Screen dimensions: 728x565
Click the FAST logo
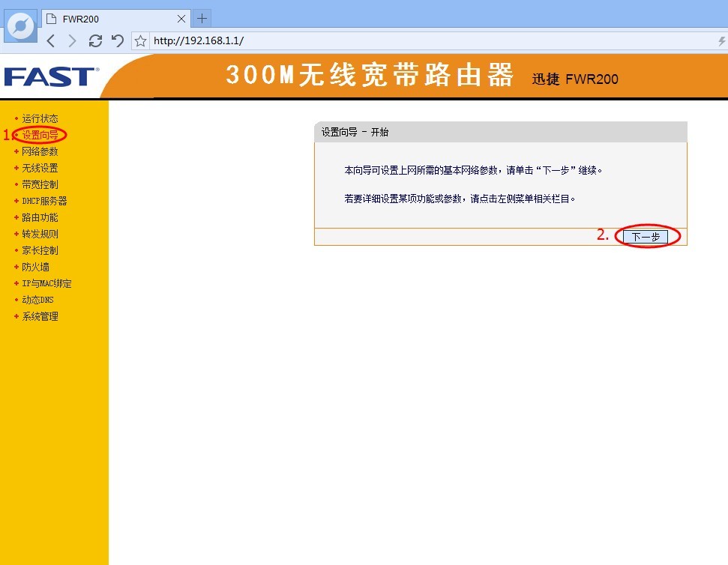point(51,76)
